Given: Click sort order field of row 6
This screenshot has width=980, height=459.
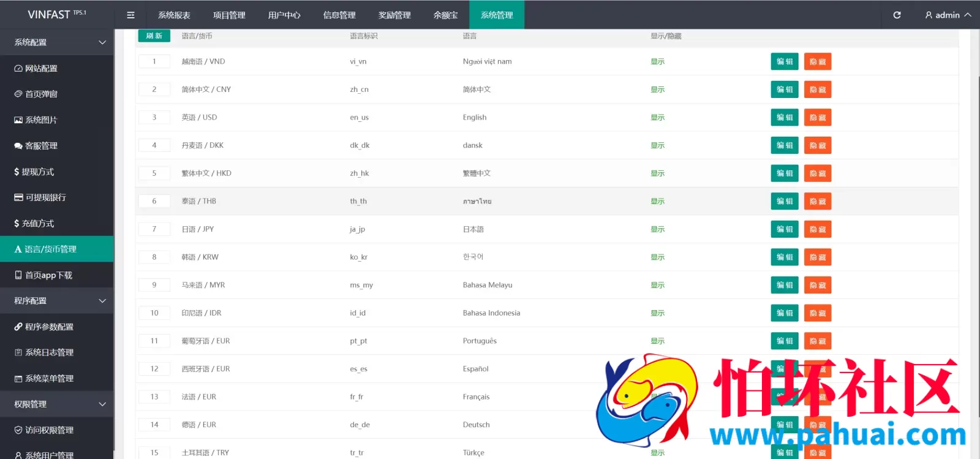Looking at the screenshot, I should [x=154, y=201].
